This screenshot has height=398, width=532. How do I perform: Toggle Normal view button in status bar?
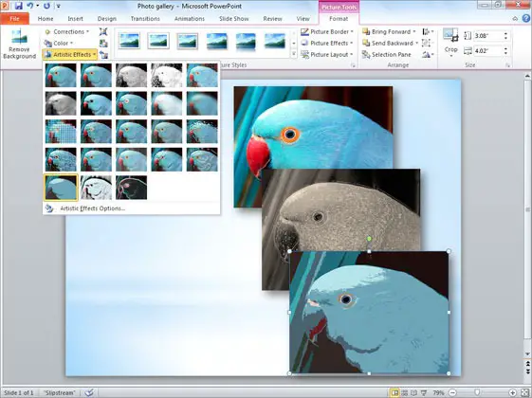394,393
